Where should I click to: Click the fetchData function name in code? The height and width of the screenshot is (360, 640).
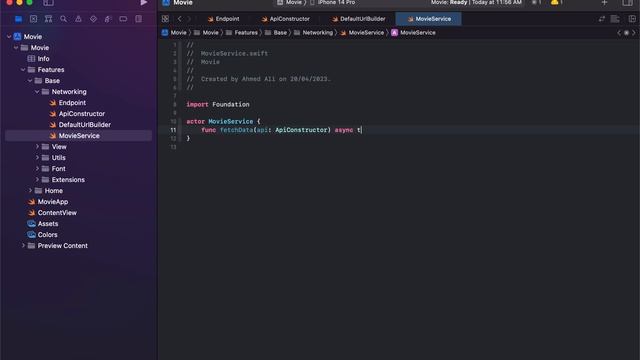(x=236, y=130)
